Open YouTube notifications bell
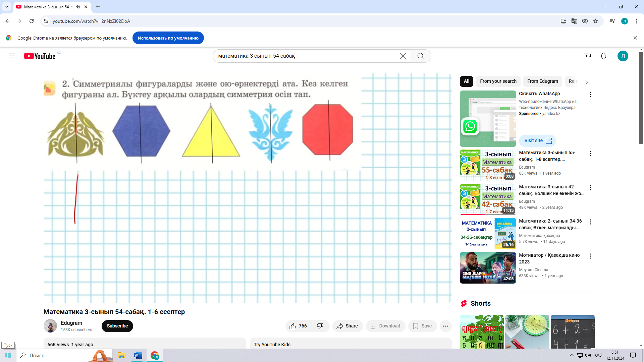Screen dimensions: 644x362 tap(603, 56)
